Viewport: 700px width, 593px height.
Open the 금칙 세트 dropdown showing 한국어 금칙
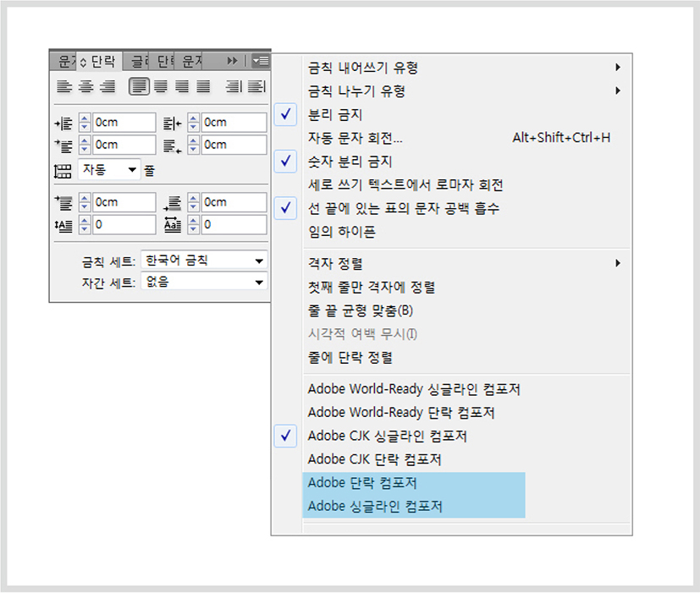204,261
